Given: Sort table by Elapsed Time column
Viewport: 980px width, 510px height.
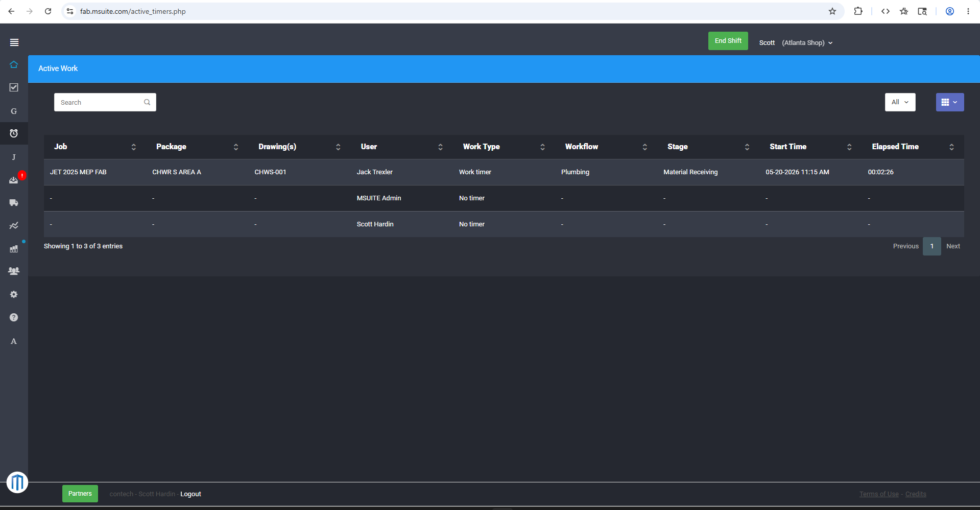Looking at the screenshot, I should coord(913,147).
